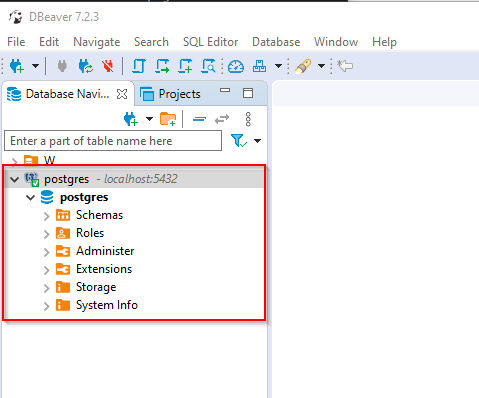Open the Window menu

(x=336, y=42)
